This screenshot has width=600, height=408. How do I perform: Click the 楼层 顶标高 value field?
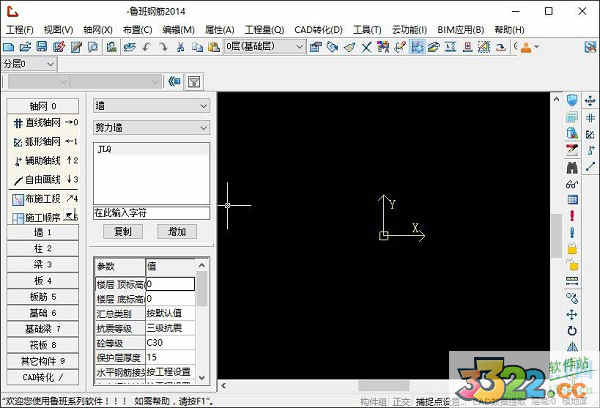pos(170,284)
